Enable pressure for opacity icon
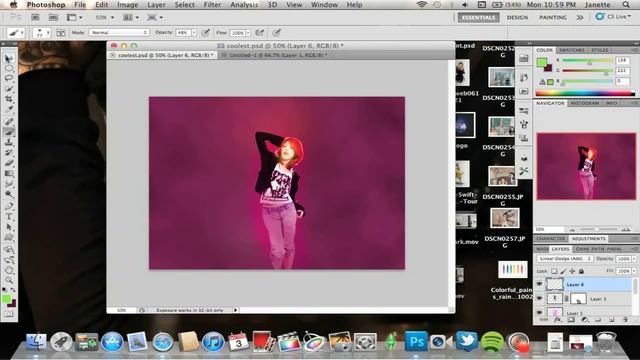The width and height of the screenshot is (640, 360). pyautogui.click(x=206, y=33)
